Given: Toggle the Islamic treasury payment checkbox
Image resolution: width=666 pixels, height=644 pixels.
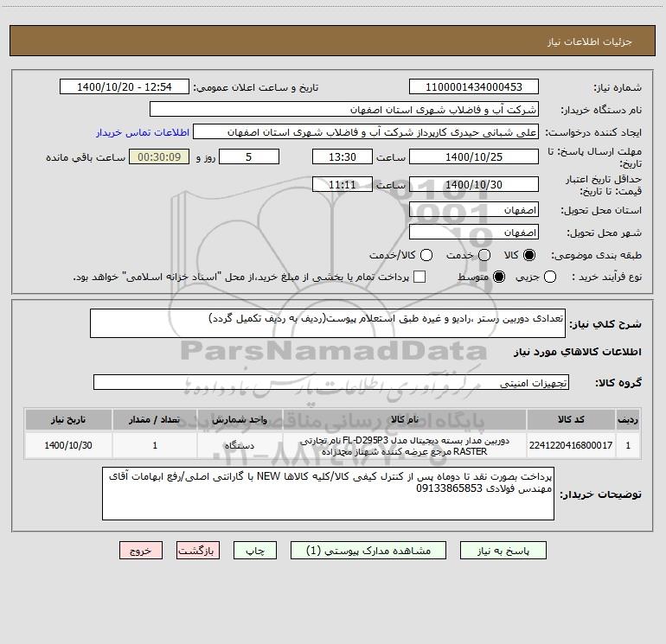Looking at the screenshot, I should pos(419,277).
